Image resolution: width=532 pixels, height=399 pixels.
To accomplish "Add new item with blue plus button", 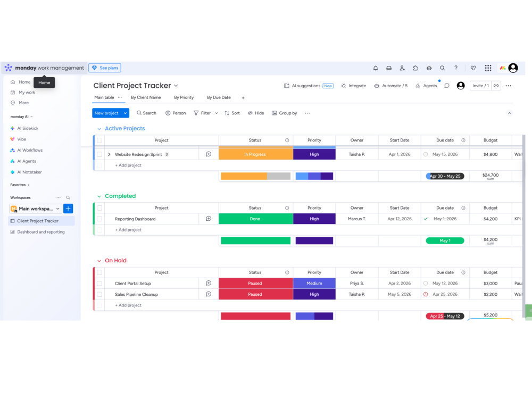I will coord(68,209).
